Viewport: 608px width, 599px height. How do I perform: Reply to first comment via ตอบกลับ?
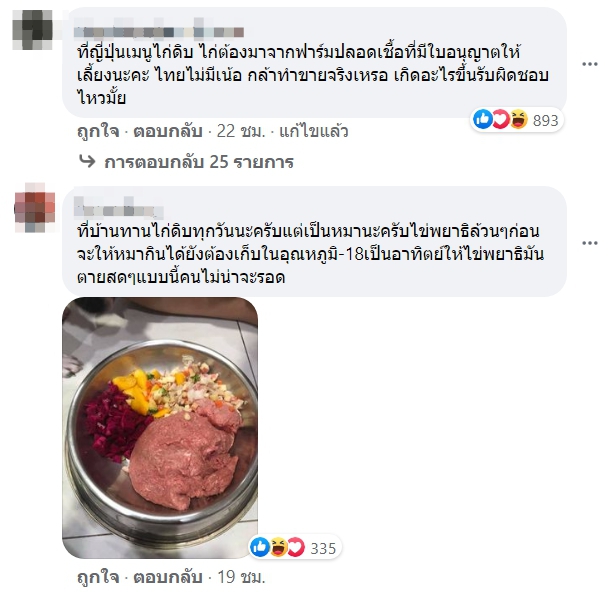point(168,132)
